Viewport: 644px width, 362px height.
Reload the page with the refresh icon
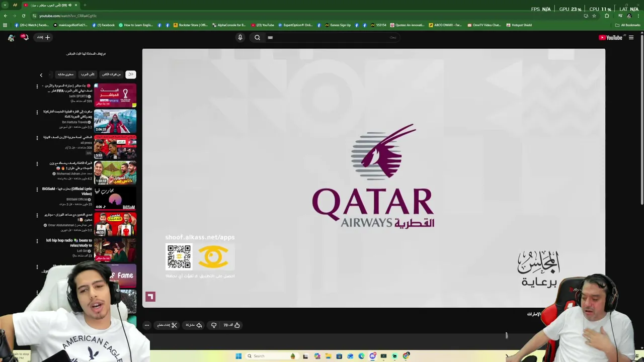pyautogui.click(x=23, y=16)
